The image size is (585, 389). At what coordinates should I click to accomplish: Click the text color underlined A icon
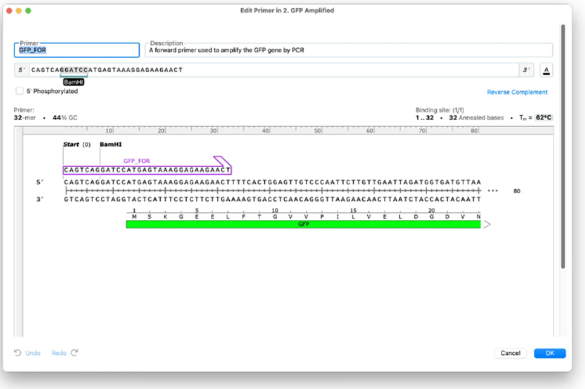coord(546,70)
